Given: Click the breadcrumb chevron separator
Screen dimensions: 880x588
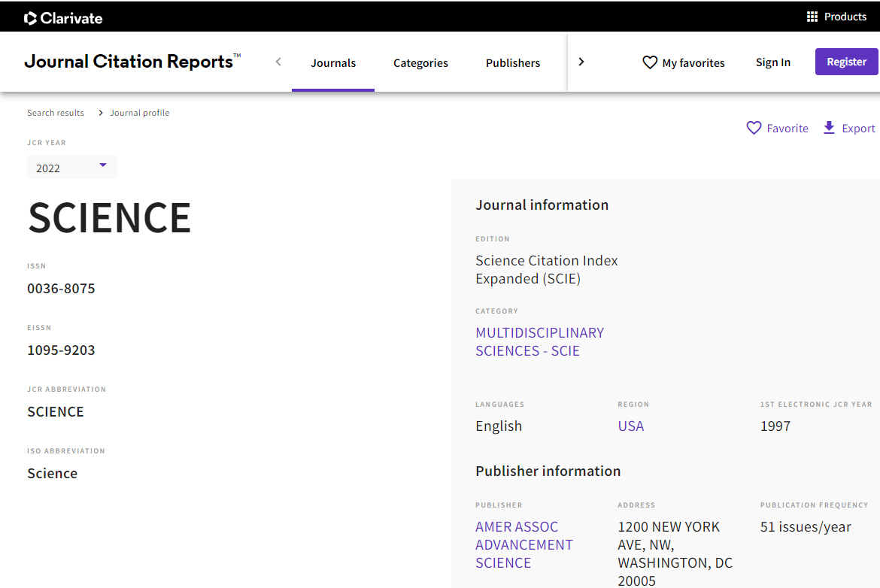Looking at the screenshot, I should click(x=101, y=113).
